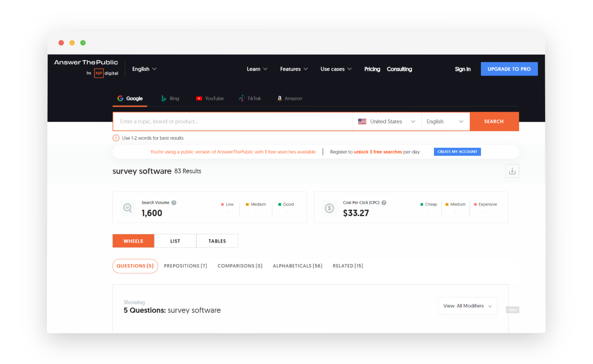The height and width of the screenshot is (364, 593).
Task: Click the Search Volume help icon
Action: (x=174, y=202)
